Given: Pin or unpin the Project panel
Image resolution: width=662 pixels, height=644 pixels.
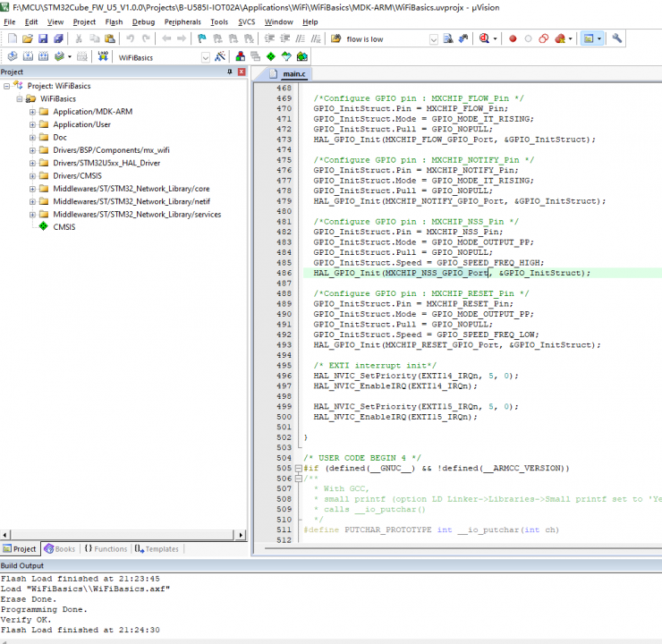Looking at the screenshot, I should click(x=230, y=72).
